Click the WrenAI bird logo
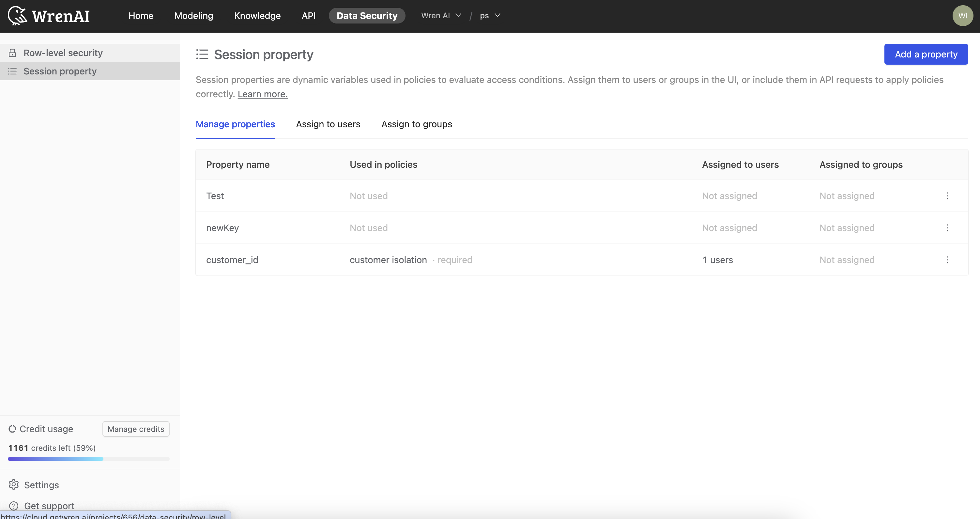The height and width of the screenshot is (519, 980). point(18,16)
